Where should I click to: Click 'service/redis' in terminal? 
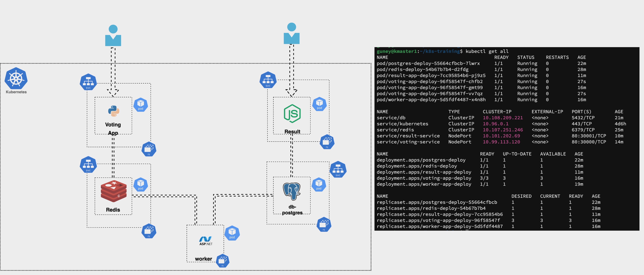click(x=395, y=130)
